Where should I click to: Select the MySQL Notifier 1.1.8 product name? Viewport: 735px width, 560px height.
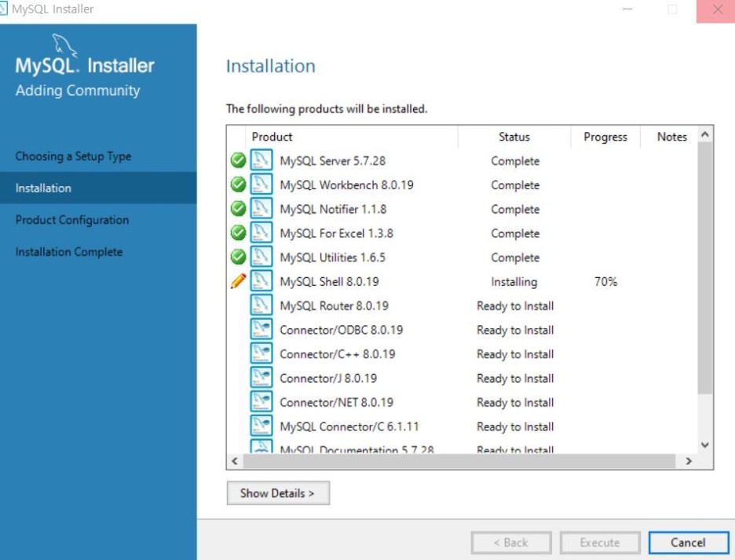[333, 209]
